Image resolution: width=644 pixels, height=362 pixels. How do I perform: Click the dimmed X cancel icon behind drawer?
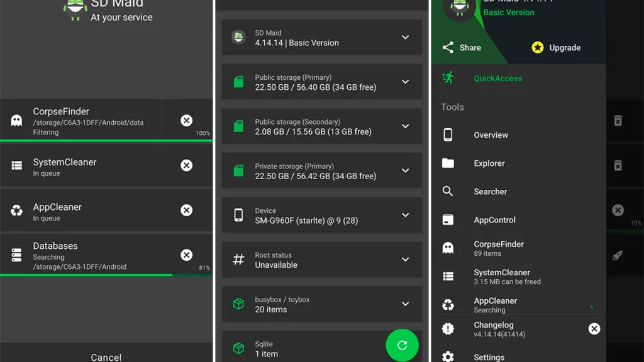(x=618, y=210)
